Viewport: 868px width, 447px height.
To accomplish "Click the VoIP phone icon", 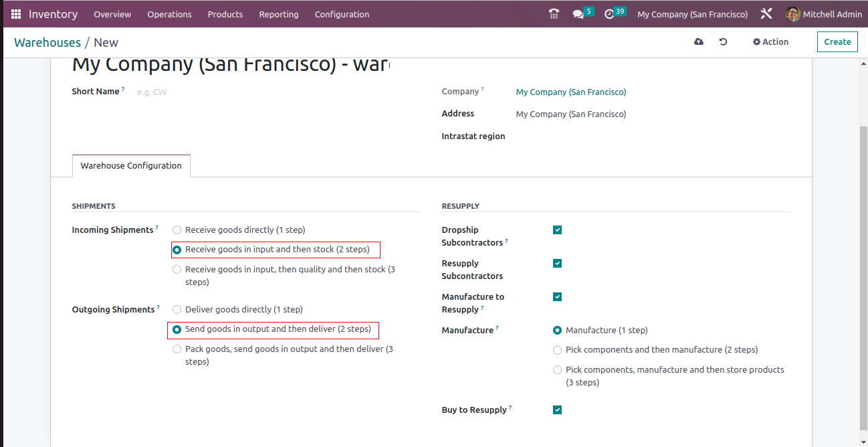I will (554, 14).
